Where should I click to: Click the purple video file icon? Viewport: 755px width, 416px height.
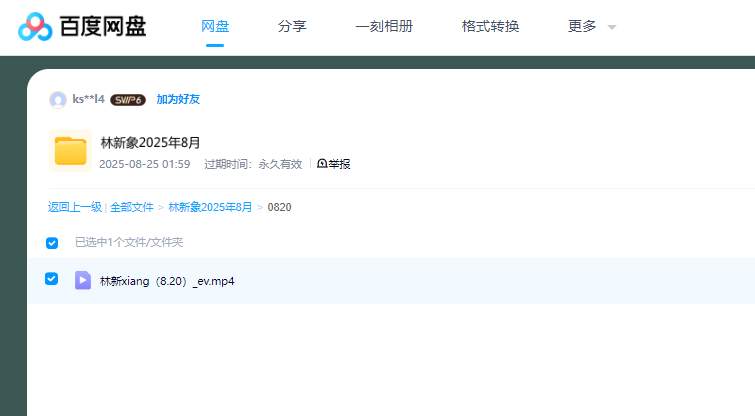click(83, 280)
